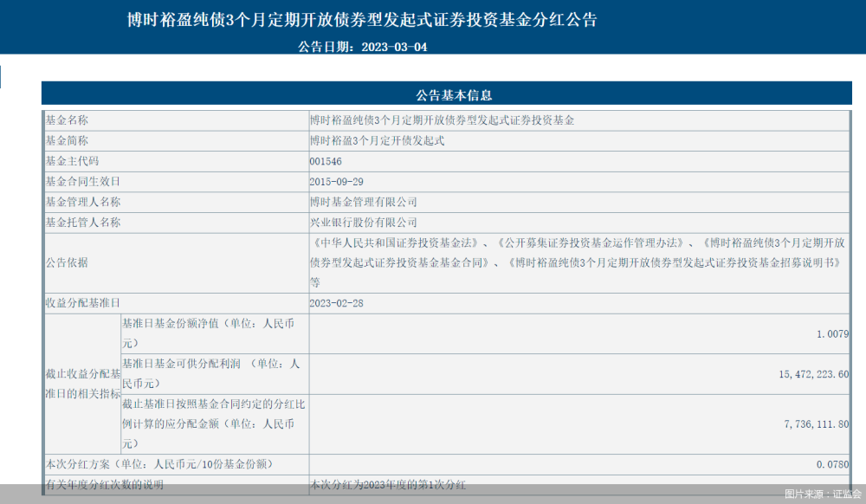Image resolution: width=866 pixels, height=504 pixels.
Task: Click distributable profit 15,472,223.60
Action: 813,374
